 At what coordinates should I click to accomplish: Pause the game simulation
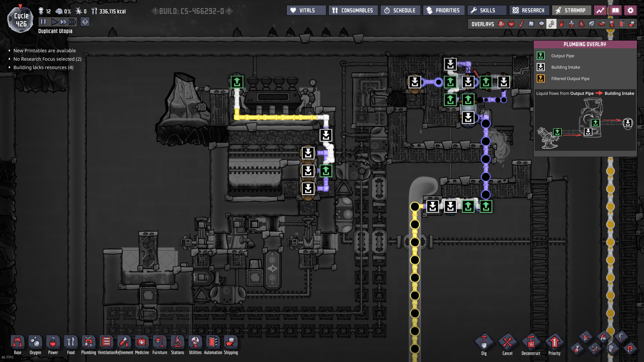click(43, 22)
